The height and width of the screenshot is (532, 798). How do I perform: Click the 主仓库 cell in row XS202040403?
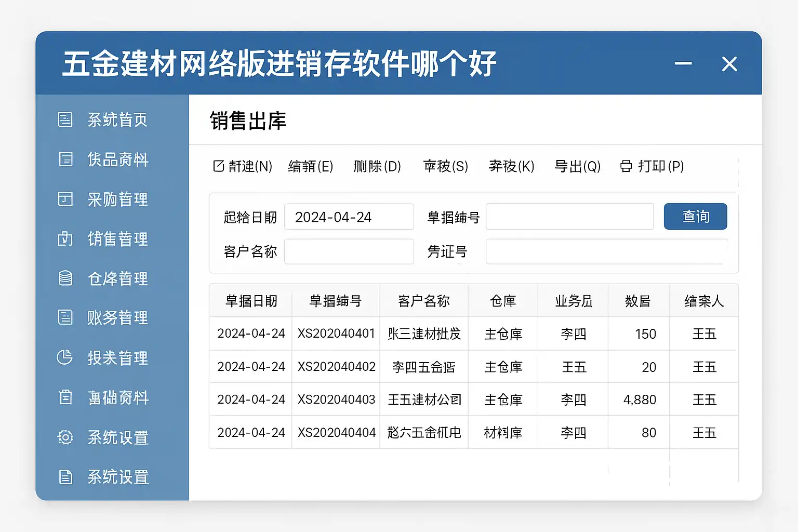point(503,400)
